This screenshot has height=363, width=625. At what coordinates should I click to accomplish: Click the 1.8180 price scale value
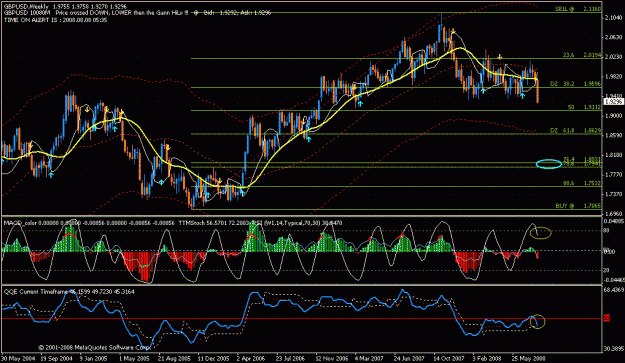point(613,155)
